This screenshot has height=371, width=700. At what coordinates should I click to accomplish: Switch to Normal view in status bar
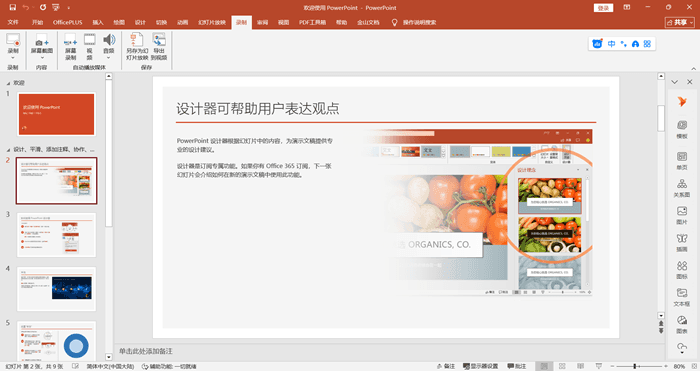[544, 366]
